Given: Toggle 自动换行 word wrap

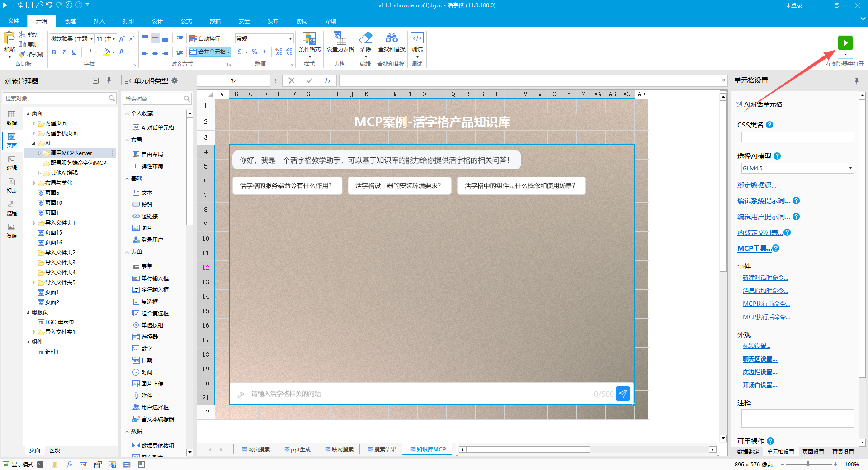Looking at the screenshot, I should (205, 39).
